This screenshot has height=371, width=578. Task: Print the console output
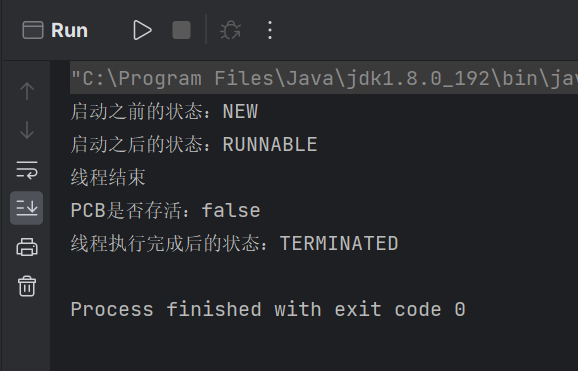tap(27, 247)
